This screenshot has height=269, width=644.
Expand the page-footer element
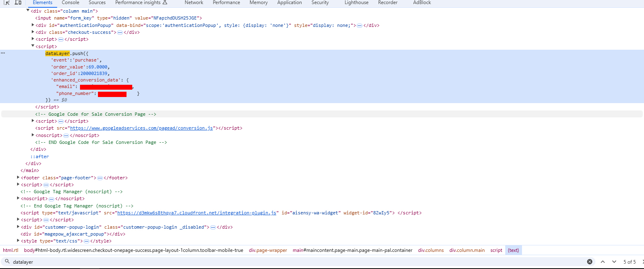point(18,178)
